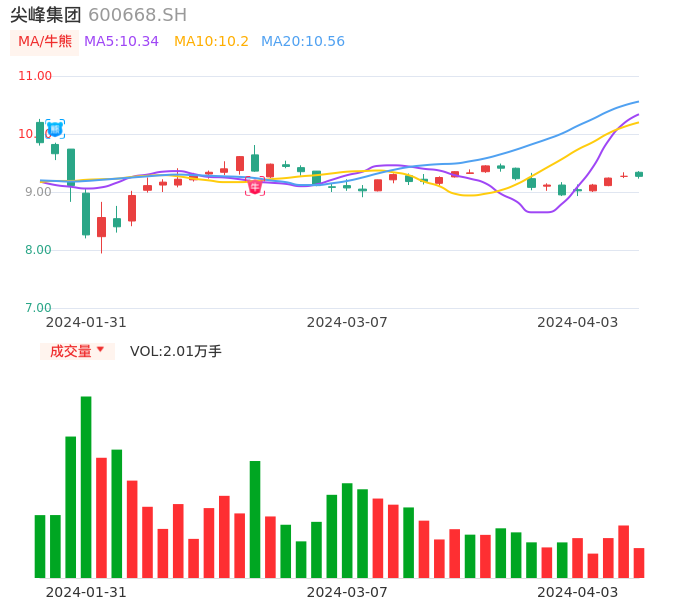Click the red triangle beside 成交量

pos(100,350)
